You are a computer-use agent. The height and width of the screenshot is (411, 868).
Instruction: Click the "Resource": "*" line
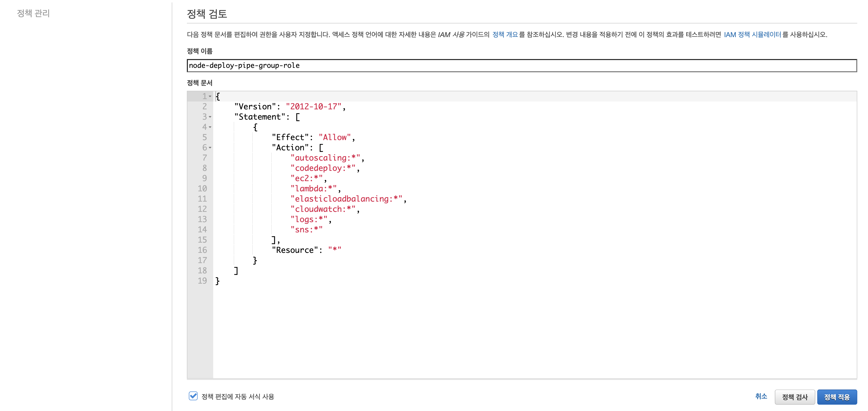point(306,250)
